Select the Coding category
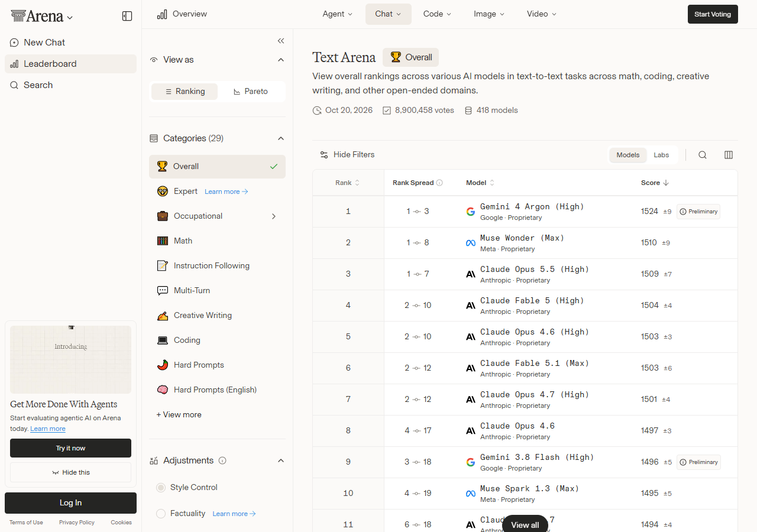 click(x=217, y=340)
